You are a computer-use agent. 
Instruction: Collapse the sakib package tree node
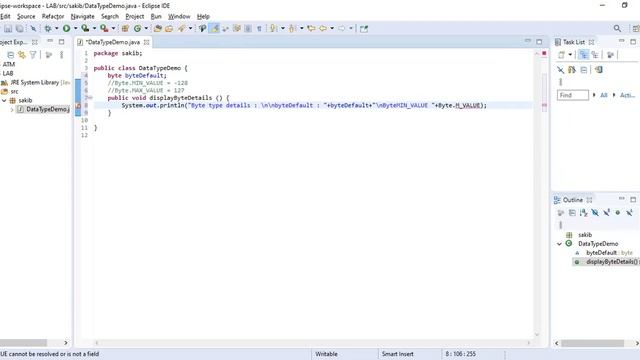click(4, 100)
